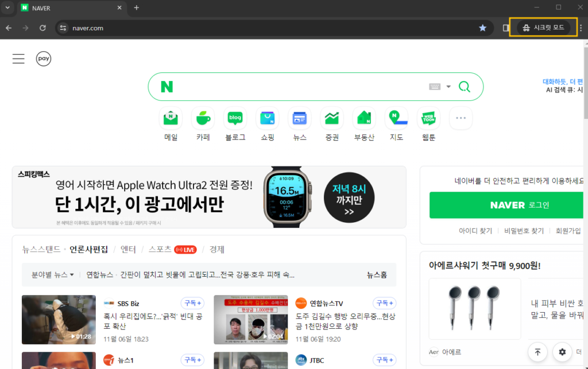This screenshot has height=369, width=588.
Task: Open the 스피킹맥스 Apple Watch banner ad
Action: click(x=209, y=197)
